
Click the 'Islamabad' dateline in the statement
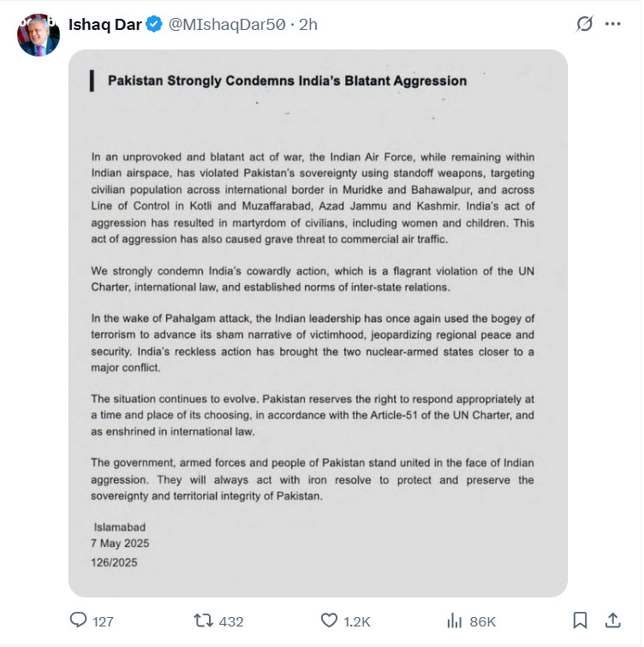[122, 525]
